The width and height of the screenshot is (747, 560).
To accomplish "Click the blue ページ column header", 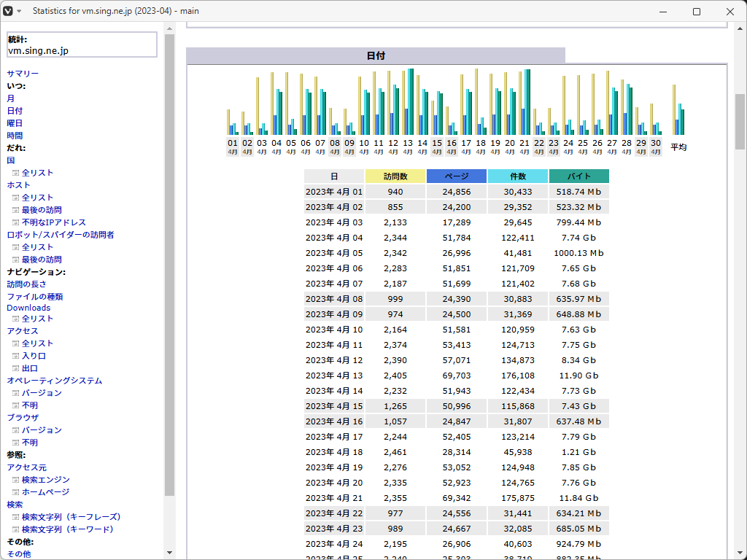I will click(x=457, y=176).
